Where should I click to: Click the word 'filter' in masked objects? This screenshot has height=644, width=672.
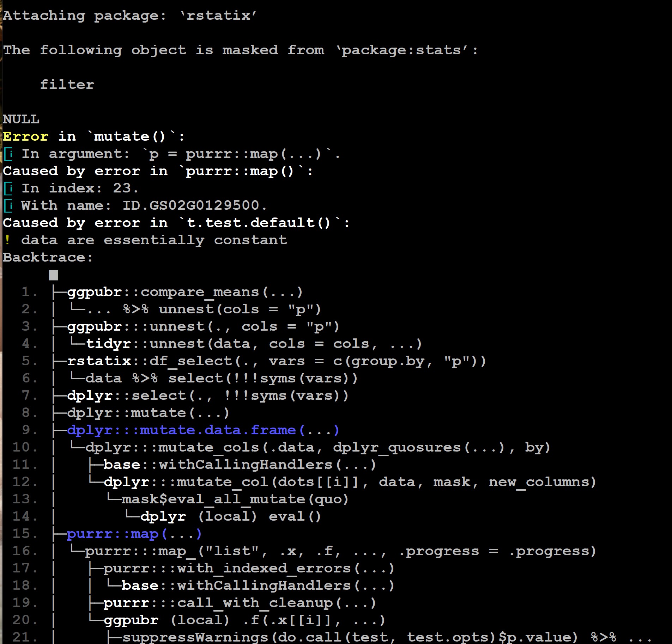(x=67, y=85)
